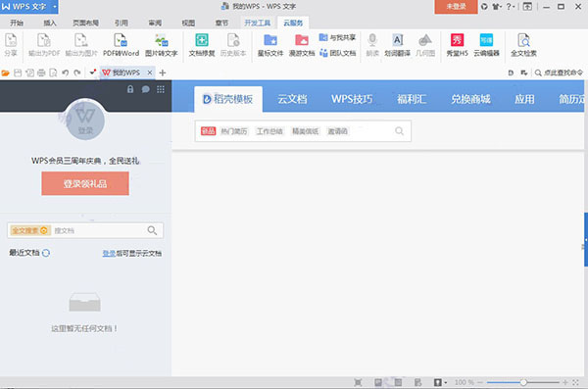The width and height of the screenshot is (588, 389).
Task: Open 漫游文档 roaming documents
Action: tap(302, 45)
